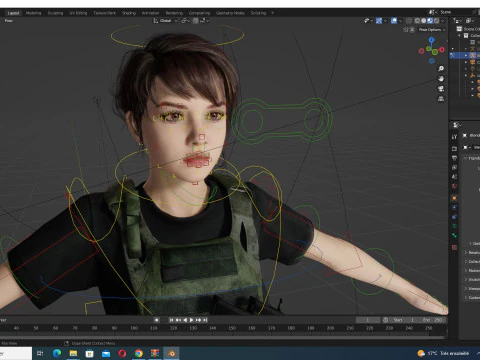Play the animation forward
Image resolution: width=480 pixels, height=360 pixels.
pos(191,320)
